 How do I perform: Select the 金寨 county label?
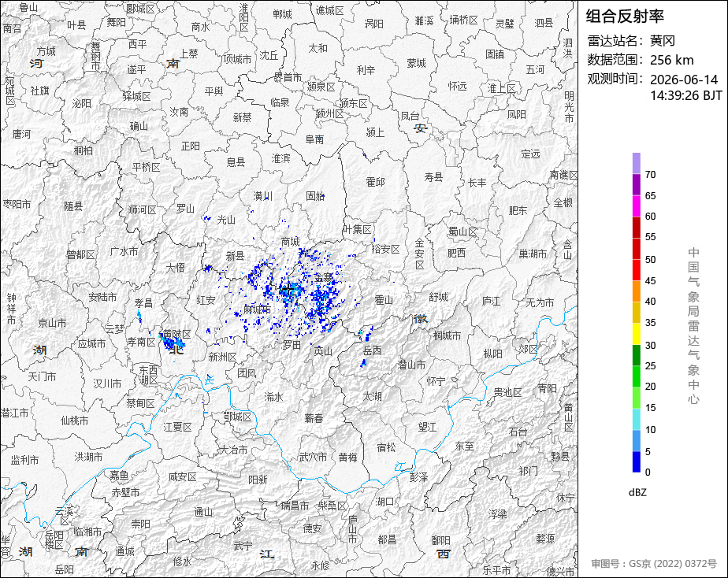323,278
